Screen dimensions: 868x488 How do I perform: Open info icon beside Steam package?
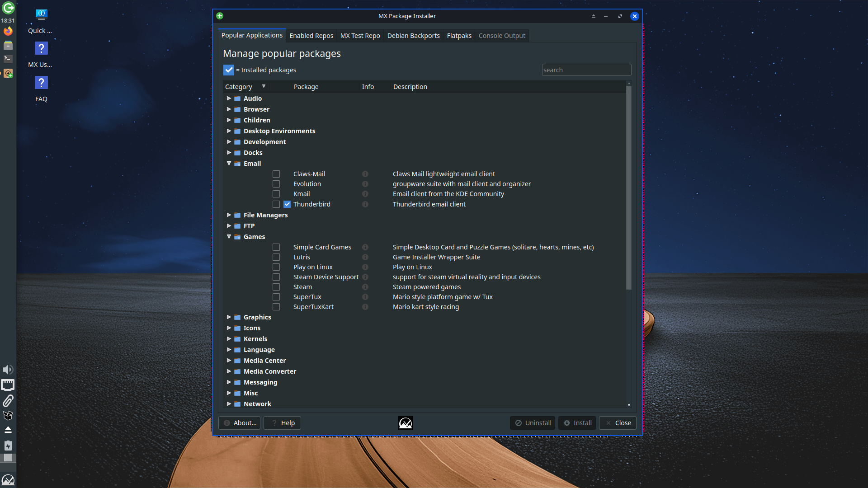click(365, 287)
